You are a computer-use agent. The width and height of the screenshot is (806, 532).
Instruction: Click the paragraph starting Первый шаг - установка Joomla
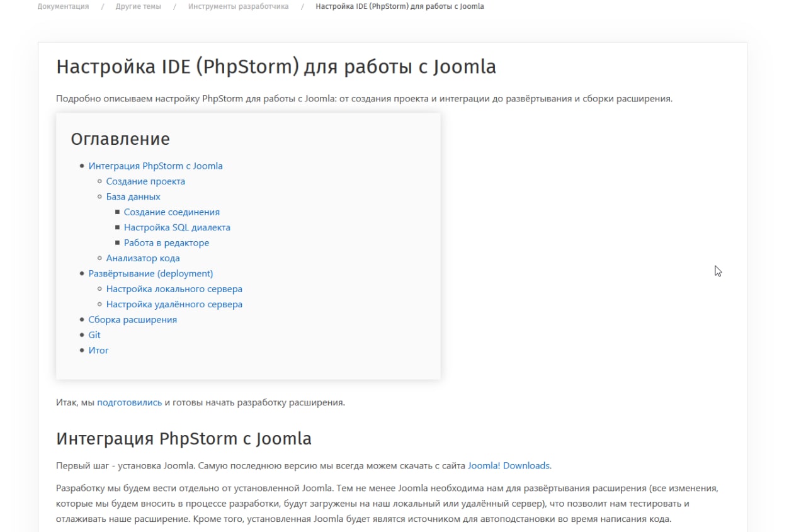pyautogui.click(x=304, y=466)
